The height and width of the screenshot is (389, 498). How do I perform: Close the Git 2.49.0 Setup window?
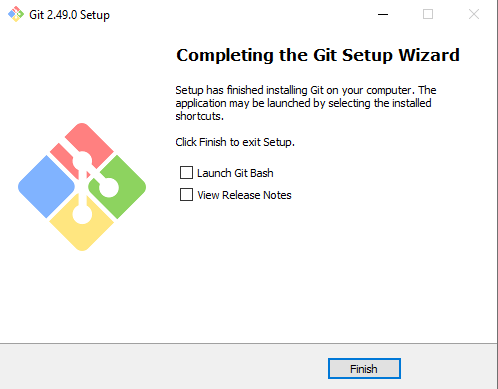(474, 14)
